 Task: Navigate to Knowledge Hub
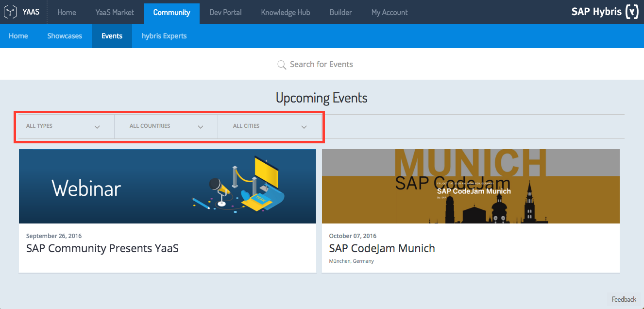point(286,12)
